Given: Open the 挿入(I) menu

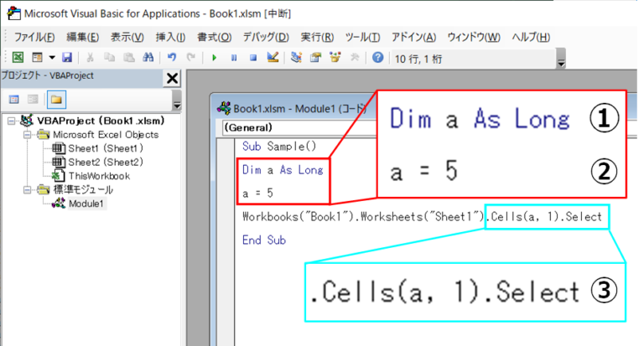Looking at the screenshot, I should pos(170,37).
